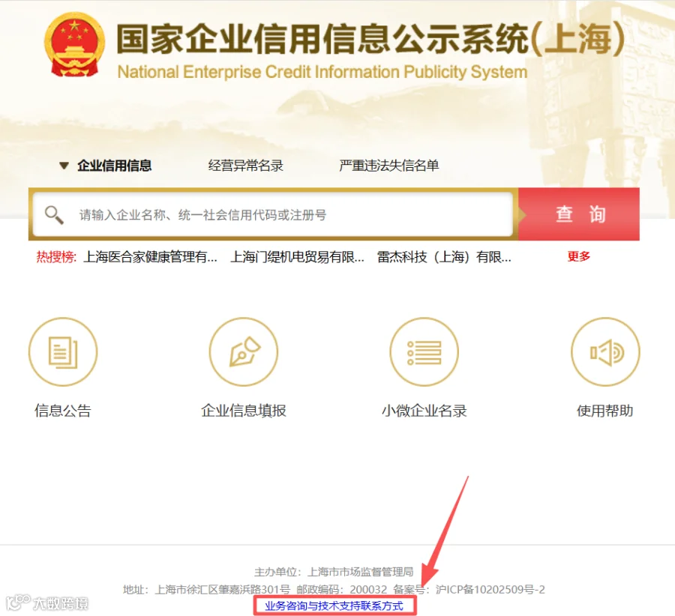The width and height of the screenshot is (675, 616).
Task: Select the 企业信用信息 tab
Action: (x=115, y=166)
